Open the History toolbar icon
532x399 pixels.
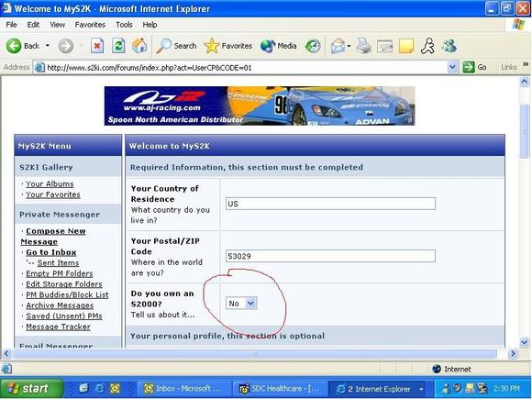313,46
